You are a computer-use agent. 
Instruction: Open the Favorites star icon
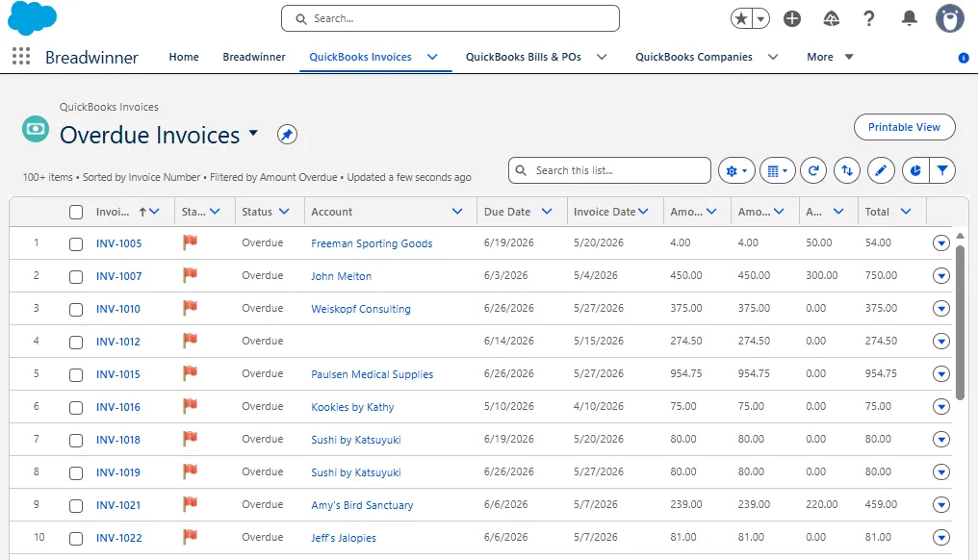741,18
